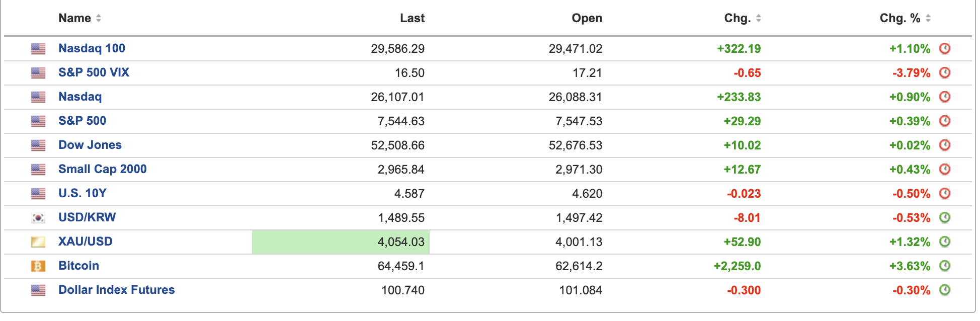Click the orange Bitcoin logo icon
Image resolution: width=980 pixels, height=321 pixels.
[38, 266]
